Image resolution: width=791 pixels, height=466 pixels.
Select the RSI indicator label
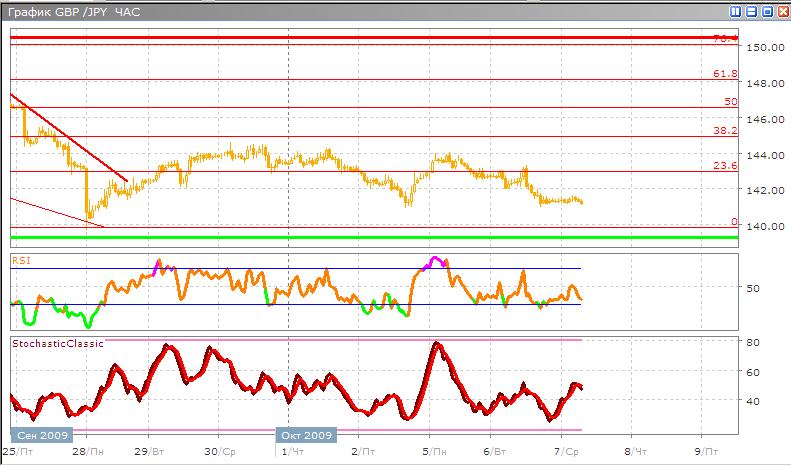tap(22, 260)
